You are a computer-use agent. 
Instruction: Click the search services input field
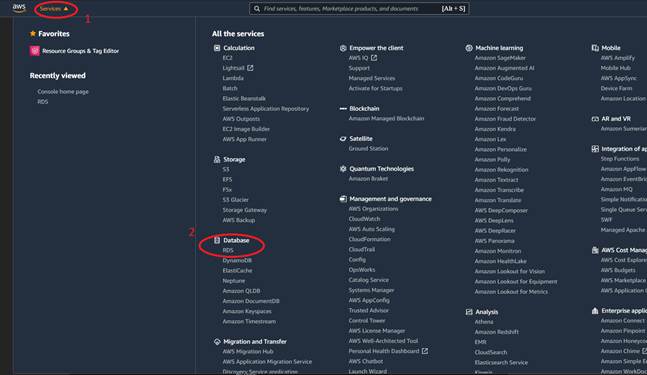point(359,9)
